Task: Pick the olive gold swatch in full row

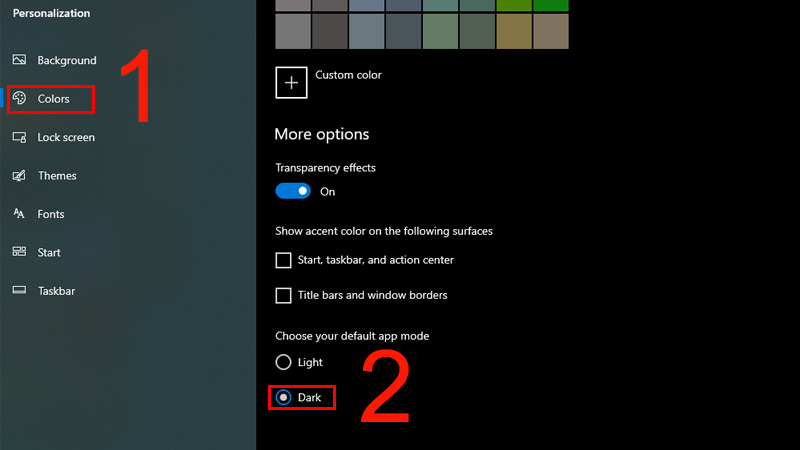Action: (514, 31)
